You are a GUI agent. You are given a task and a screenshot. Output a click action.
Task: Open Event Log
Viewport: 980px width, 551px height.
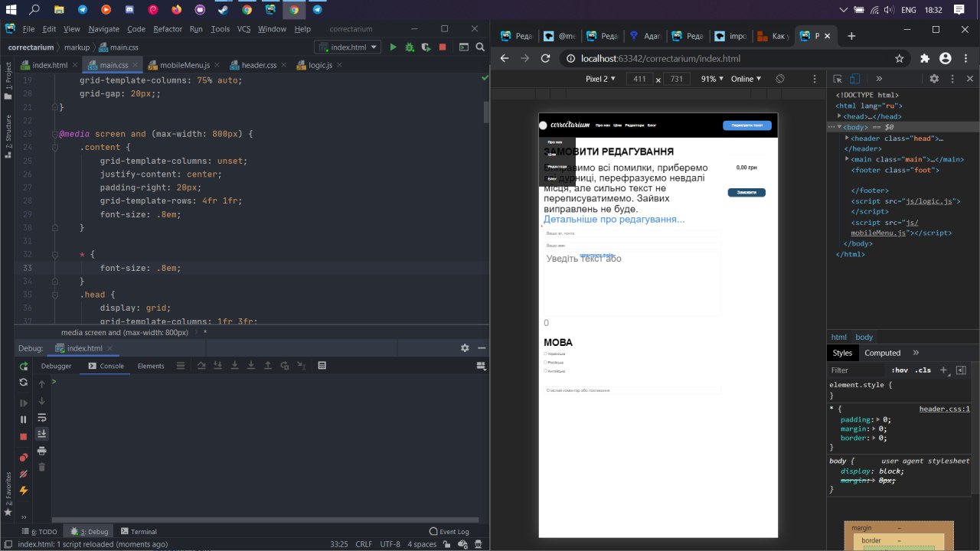449,531
